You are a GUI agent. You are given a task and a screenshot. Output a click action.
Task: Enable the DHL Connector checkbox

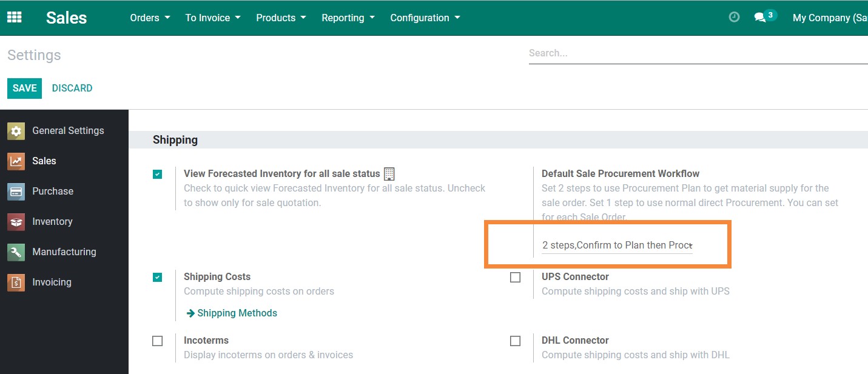tap(516, 341)
